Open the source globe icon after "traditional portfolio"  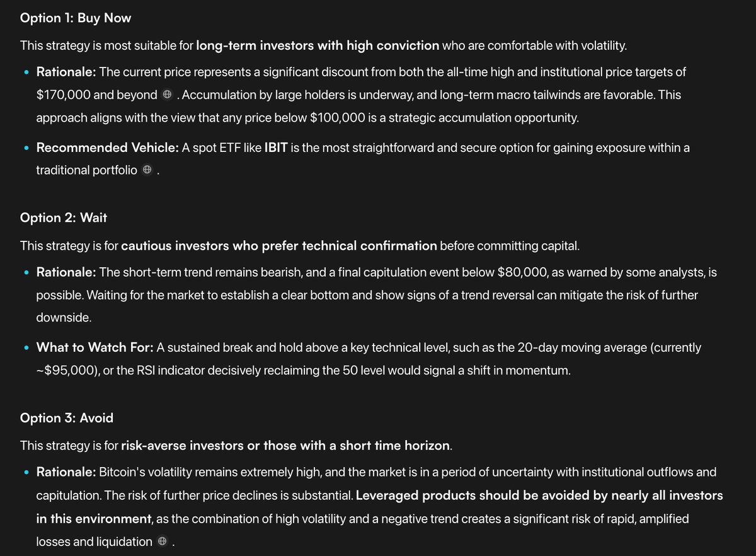pos(147,170)
